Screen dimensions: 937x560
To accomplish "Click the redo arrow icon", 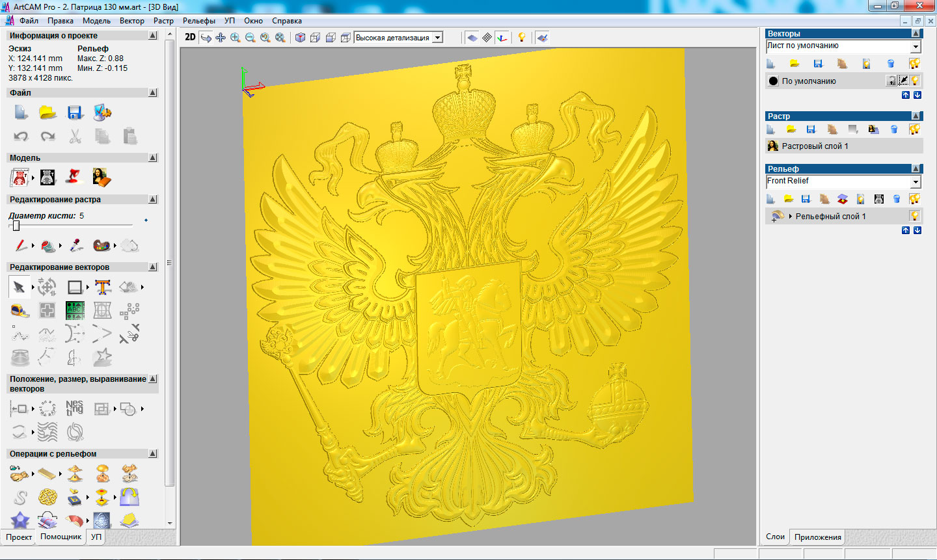I will pyautogui.click(x=48, y=137).
